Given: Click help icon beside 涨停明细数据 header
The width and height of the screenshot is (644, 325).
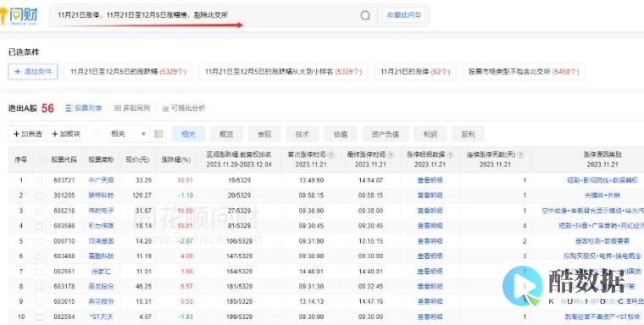Looking at the screenshot, I should pos(450,155).
